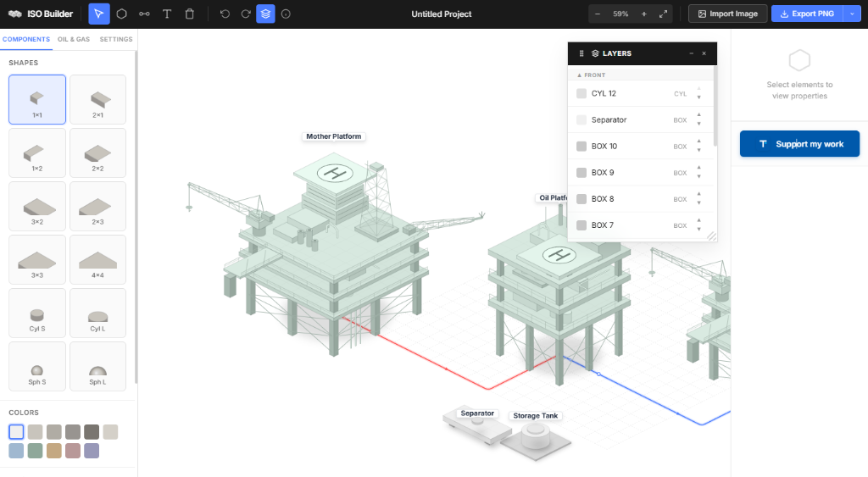
Task: Select the 2×3 box shape
Action: tap(98, 206)
